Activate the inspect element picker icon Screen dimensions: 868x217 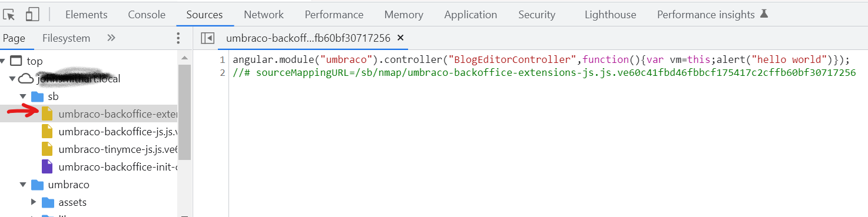click(x=9, y=14)
